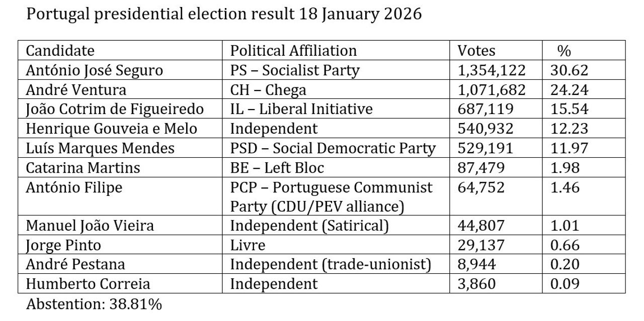This screenshot has height=321, width=644.
Task: Select the 'PSD – Social Democratic Party' cell
Action: point(333,148)
